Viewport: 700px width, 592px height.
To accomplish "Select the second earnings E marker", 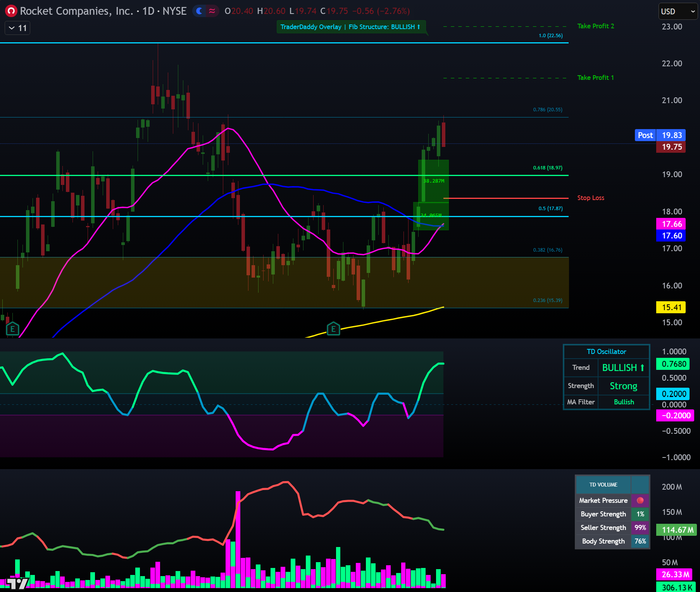I will [333, 329].
